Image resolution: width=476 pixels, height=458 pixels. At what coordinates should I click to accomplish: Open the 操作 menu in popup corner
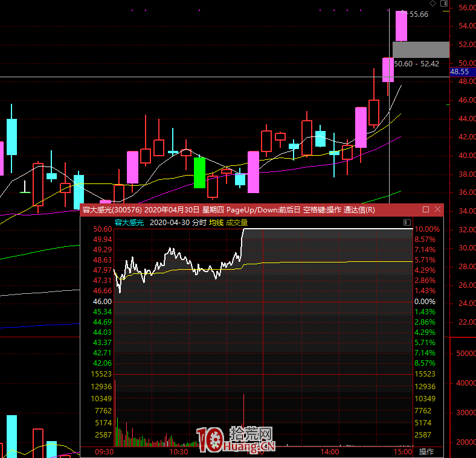pyautogui.click(x=426, y=451)
